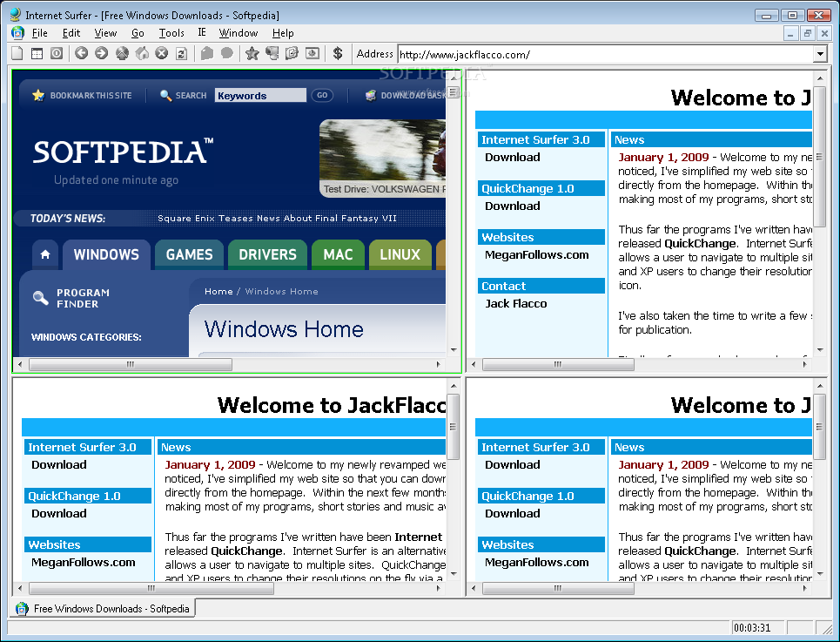Click scroll-down arrow of bottom-right pane
840x642 pixels.
(x=820, y=574)
